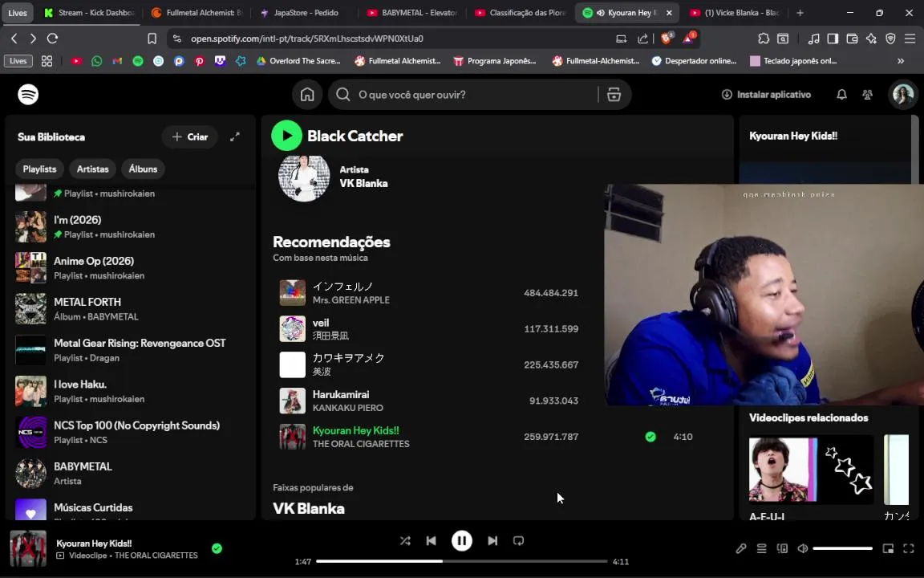Bookmark this page icon

tap(152, 39)
